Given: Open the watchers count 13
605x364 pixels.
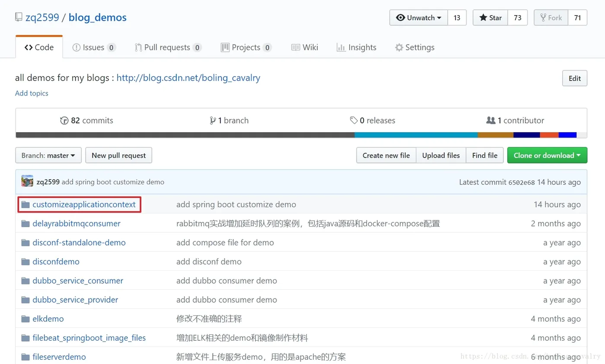Looking at the screenshot, I should [x=457, y=18].
